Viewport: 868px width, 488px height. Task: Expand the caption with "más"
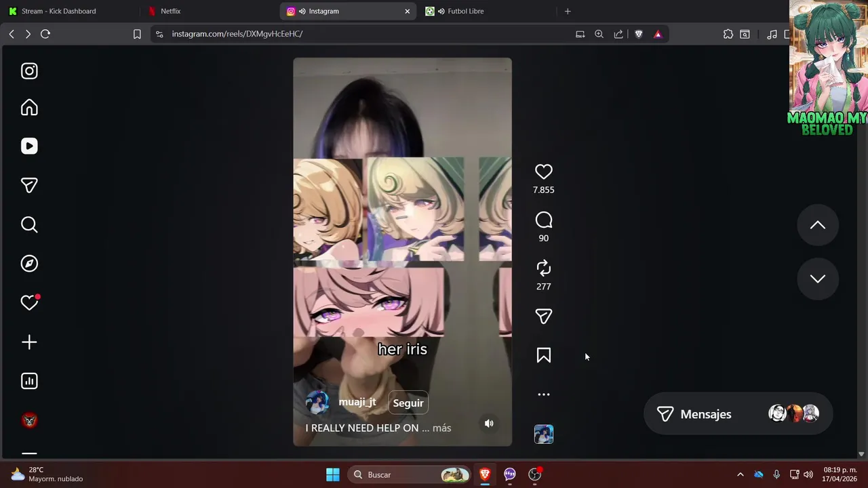[x=441, y=428]
